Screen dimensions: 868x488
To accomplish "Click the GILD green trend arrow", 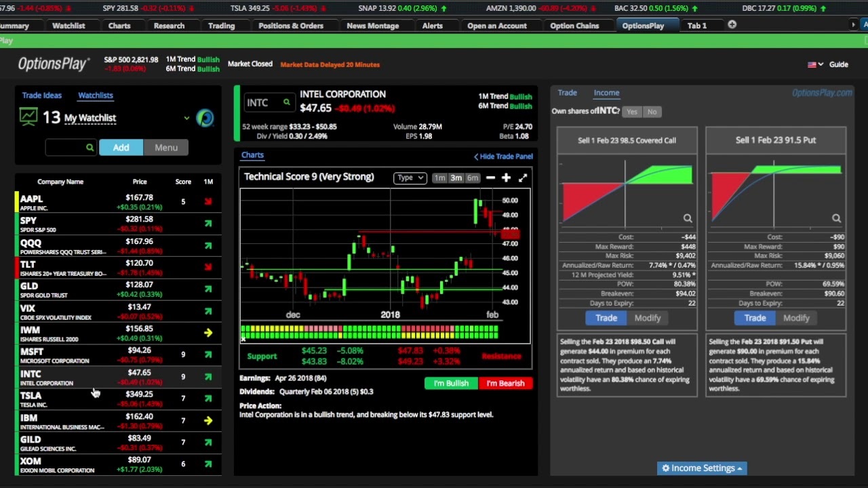I will pyautogui.click(x=208, y=443).
